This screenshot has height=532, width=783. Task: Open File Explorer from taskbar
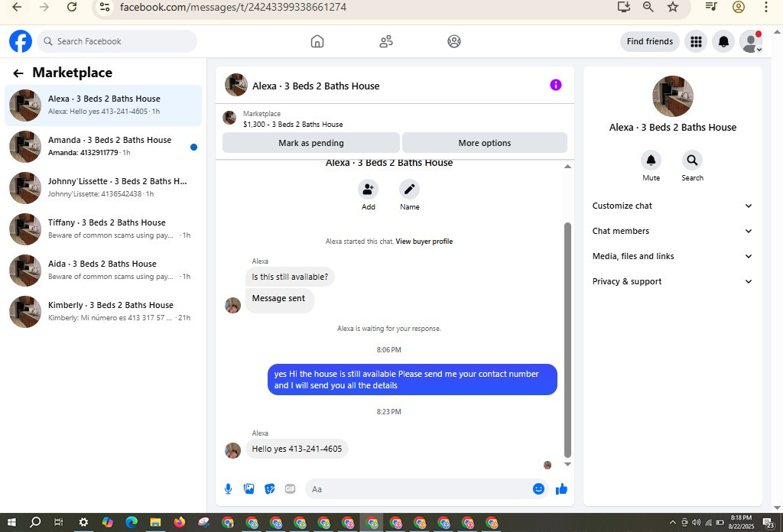[155, 523]
